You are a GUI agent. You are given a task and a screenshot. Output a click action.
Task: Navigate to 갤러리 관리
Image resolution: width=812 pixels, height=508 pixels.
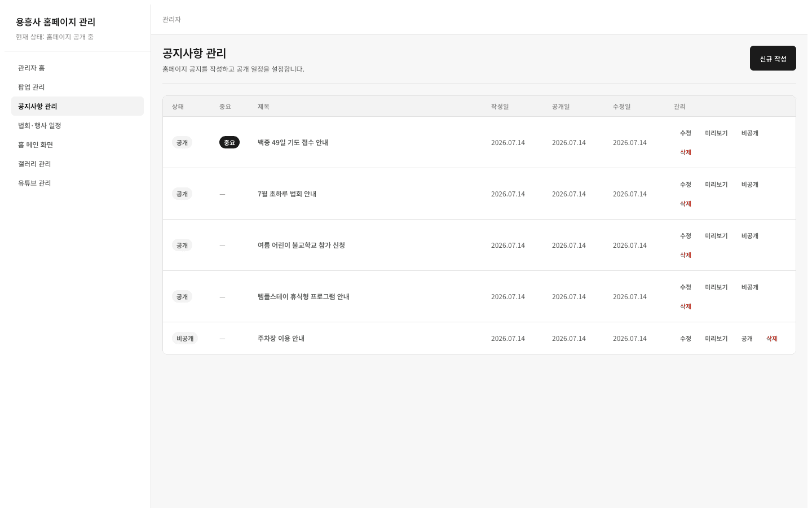(77, 164)
